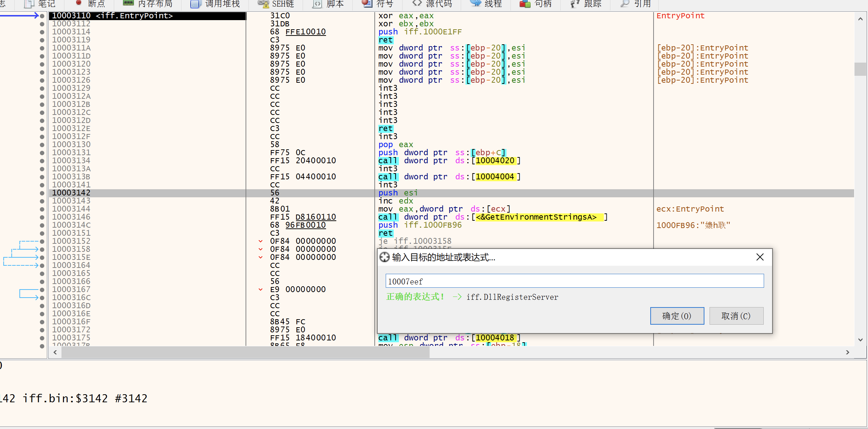Select 'mov eax,dword ptr ds:[ecx]' instruction
Viewport: 868px width, 429px height.
[x=444, y=209]
